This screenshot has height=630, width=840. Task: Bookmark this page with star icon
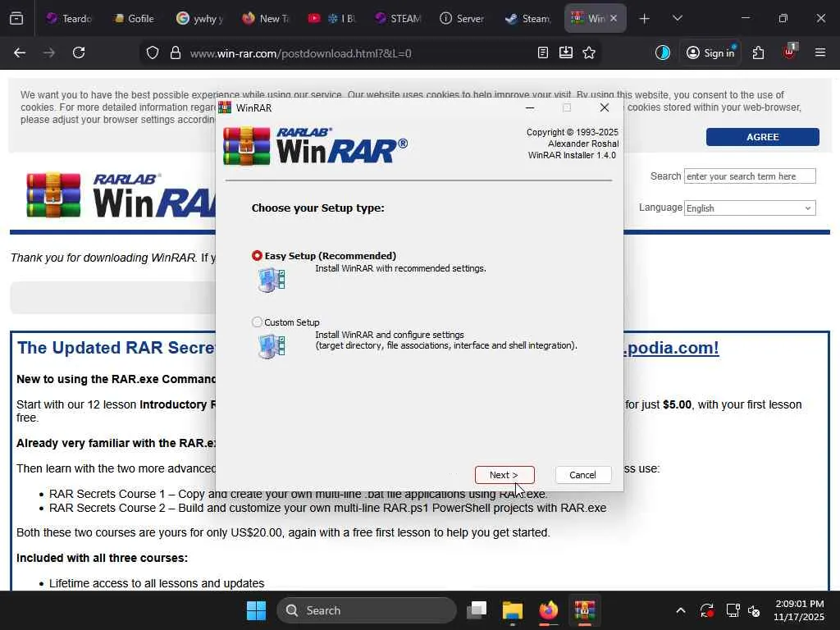589,53
